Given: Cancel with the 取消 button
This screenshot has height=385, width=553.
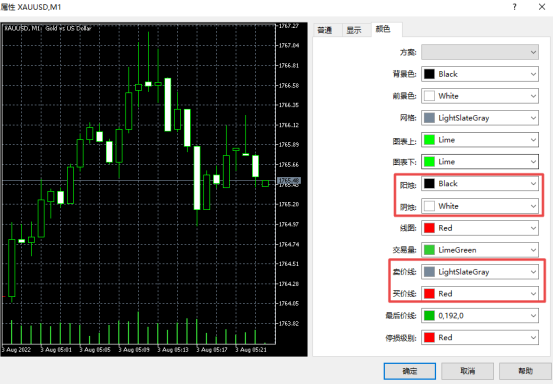Looking at the screenshot, I should tap(467, 371).
